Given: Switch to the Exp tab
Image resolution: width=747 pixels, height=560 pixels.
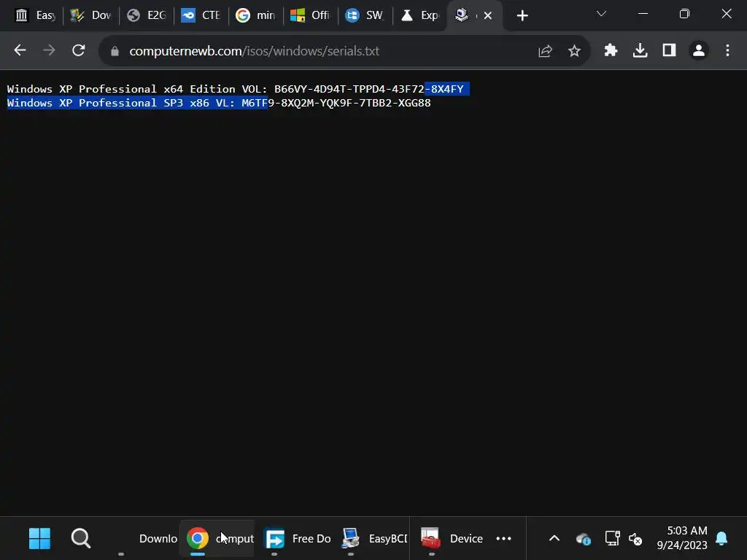Looking at the screenshot, I should [419, 16].
